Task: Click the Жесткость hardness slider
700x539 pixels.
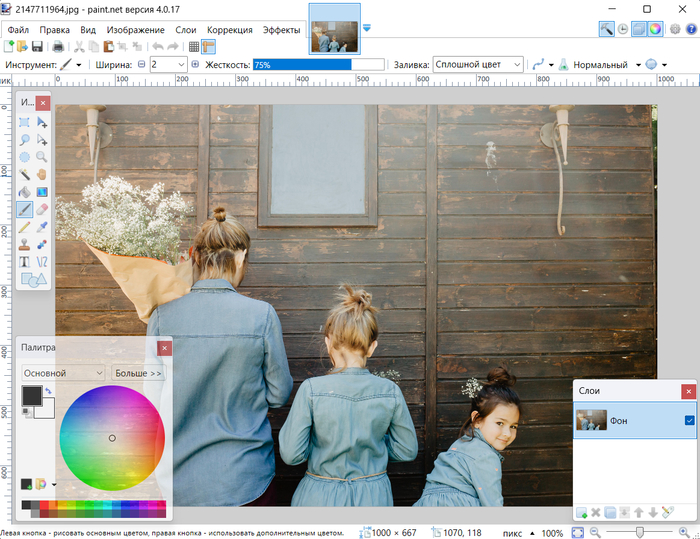Action: point(318,64)
